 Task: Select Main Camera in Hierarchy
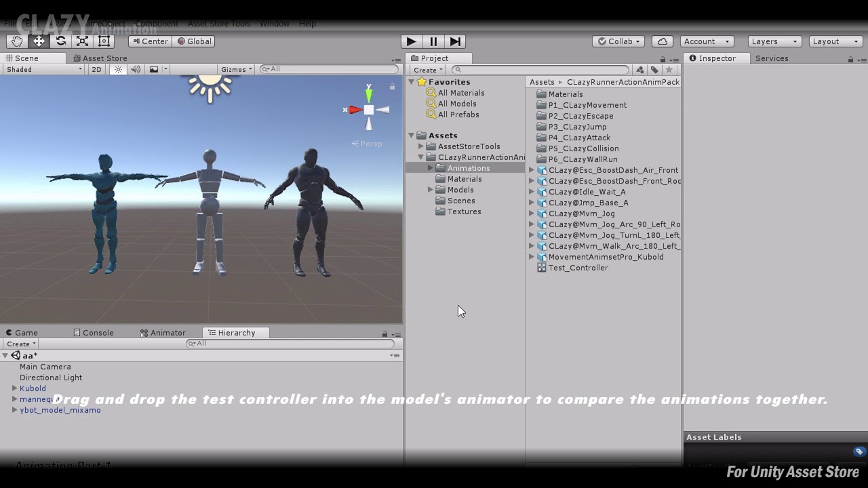(45, 367)
